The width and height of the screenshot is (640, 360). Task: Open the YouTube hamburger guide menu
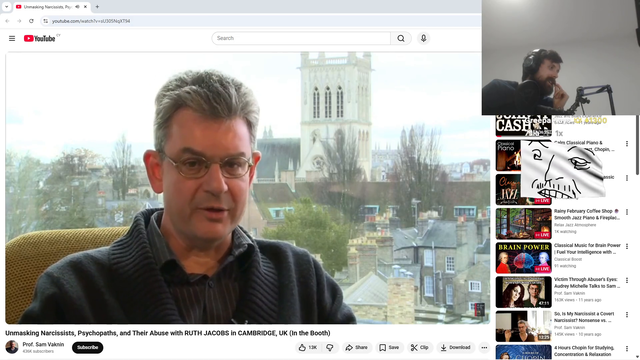point(12,38)
